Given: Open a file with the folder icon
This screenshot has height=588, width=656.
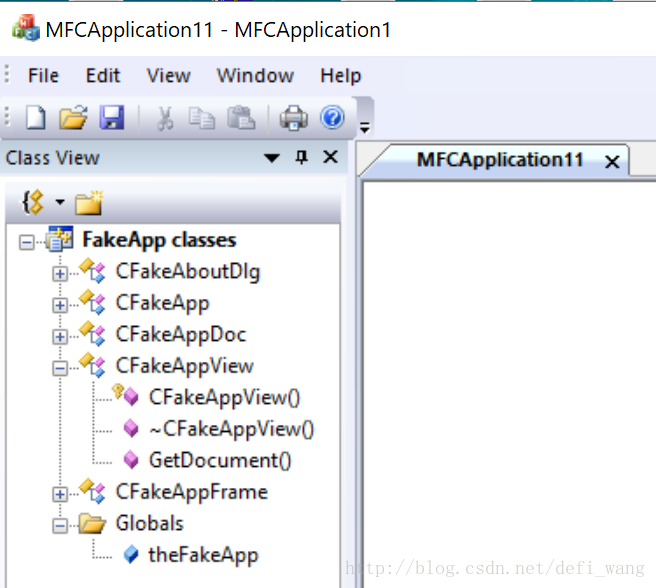Looking at the screenshot, I should 73,117.
